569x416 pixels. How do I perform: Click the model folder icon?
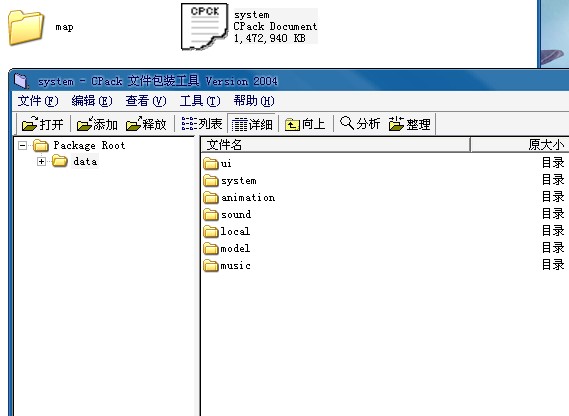(x=211, y=248)
